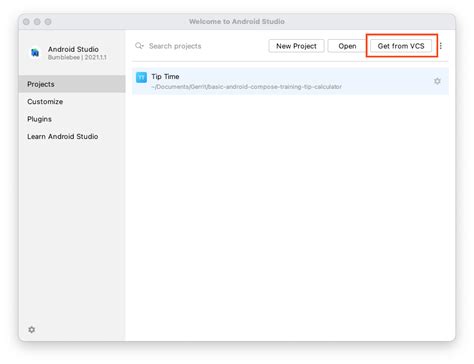The width and height of the screenshot is (474, 364).
Task: Open settings gear at sidebar bottom
Action: (x=32, y=329)
